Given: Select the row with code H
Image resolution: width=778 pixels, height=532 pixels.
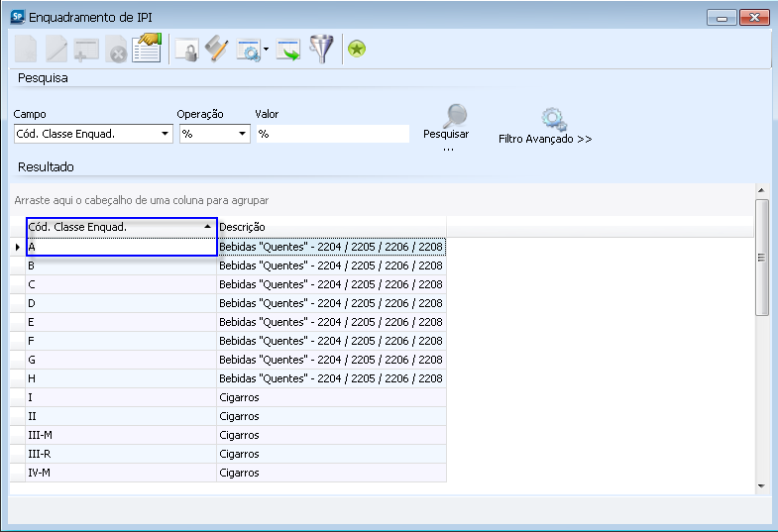Looking at the screenshot, I should 119,378.
